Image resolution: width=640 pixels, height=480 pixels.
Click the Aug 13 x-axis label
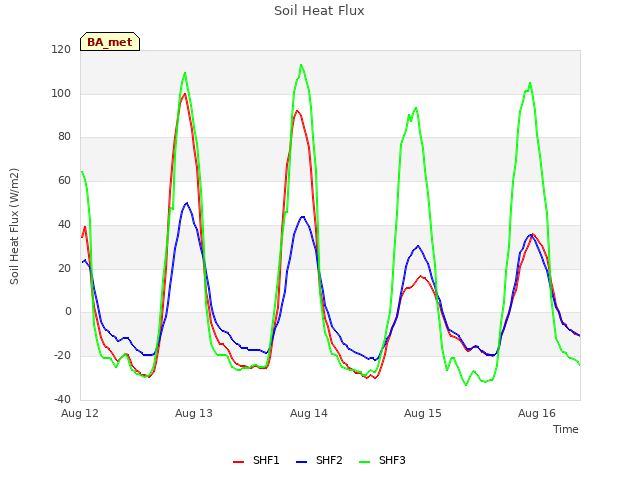tap(194, 413)
